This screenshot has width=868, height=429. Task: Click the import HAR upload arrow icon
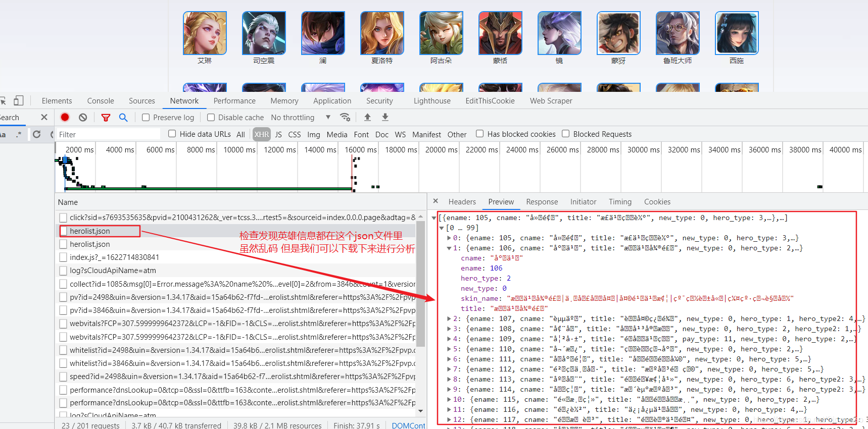pyautogui.click(x=367, y=117)
